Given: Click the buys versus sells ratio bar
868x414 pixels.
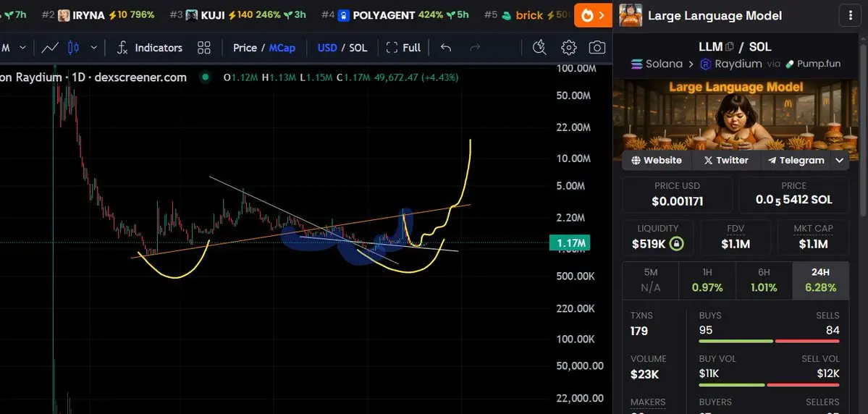Looking at the screenshot, I should 770,341.
